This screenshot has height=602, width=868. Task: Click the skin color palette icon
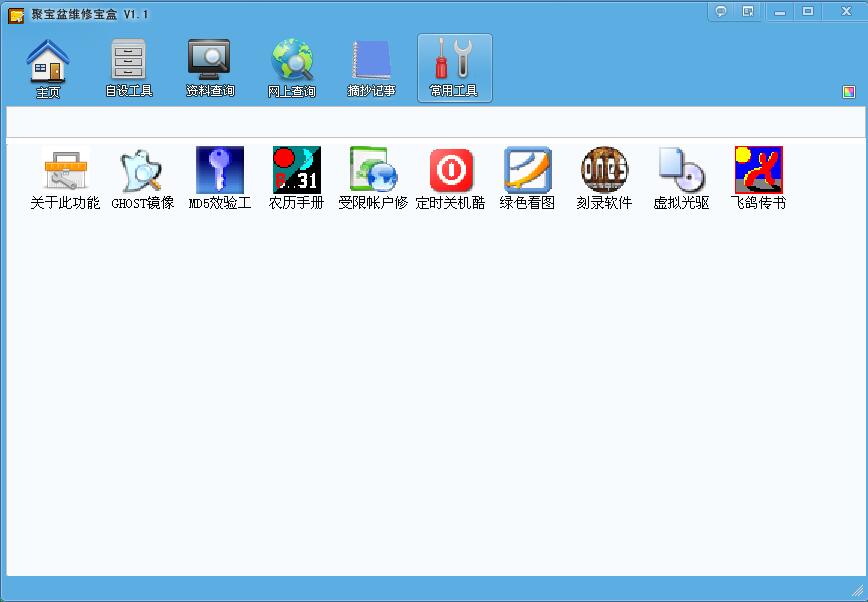(x=849, y=92)
